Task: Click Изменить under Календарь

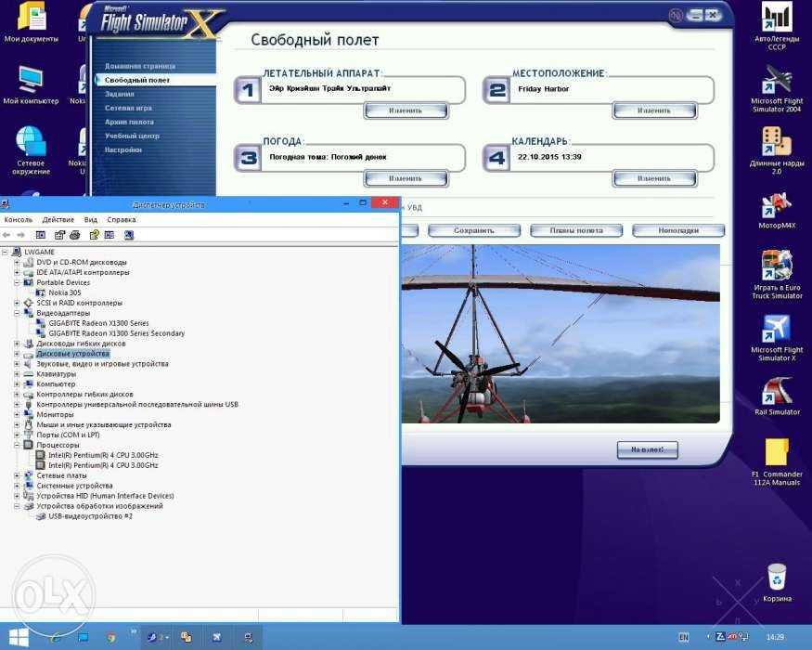Action: (x=654, y=178)
